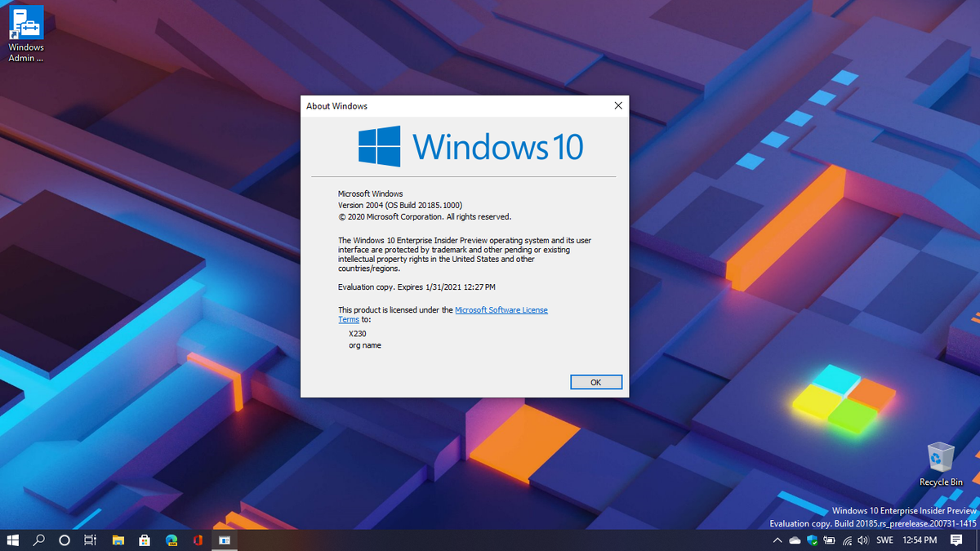Select the Windows Admin desktop shortcut
The image size is (980, 551).
point(26,34)
